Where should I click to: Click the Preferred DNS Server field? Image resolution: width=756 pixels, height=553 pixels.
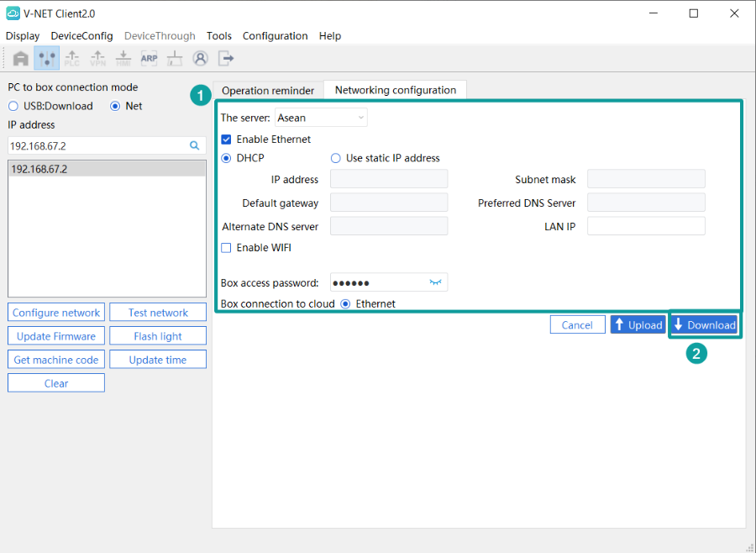point(646,203)
